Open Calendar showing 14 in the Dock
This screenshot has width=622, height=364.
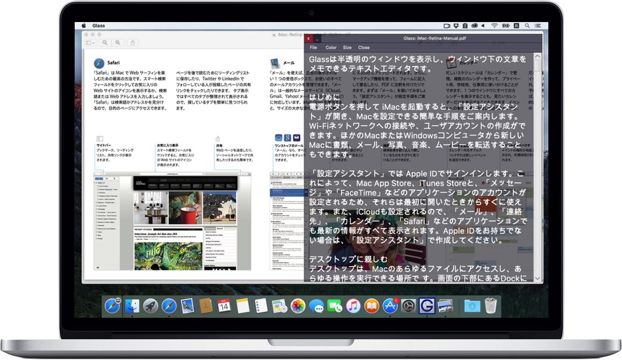pos(224,306)
